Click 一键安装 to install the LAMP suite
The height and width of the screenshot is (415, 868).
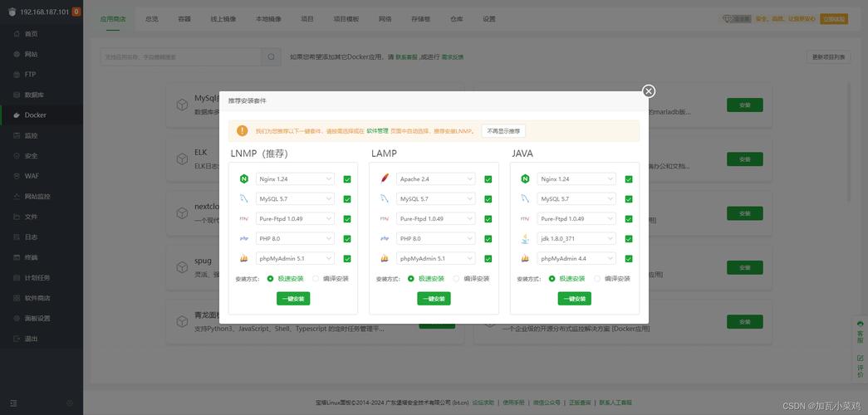(434, 299)
